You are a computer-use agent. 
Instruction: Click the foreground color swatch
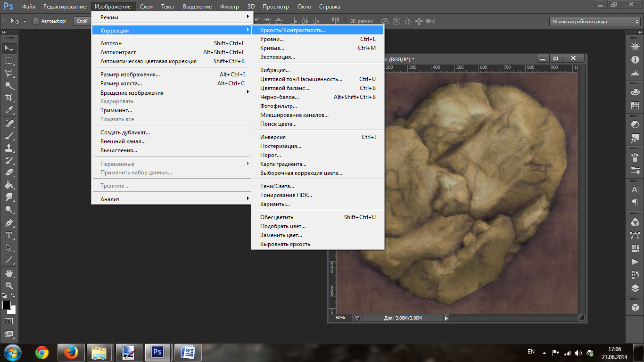[x=7, y=305]
